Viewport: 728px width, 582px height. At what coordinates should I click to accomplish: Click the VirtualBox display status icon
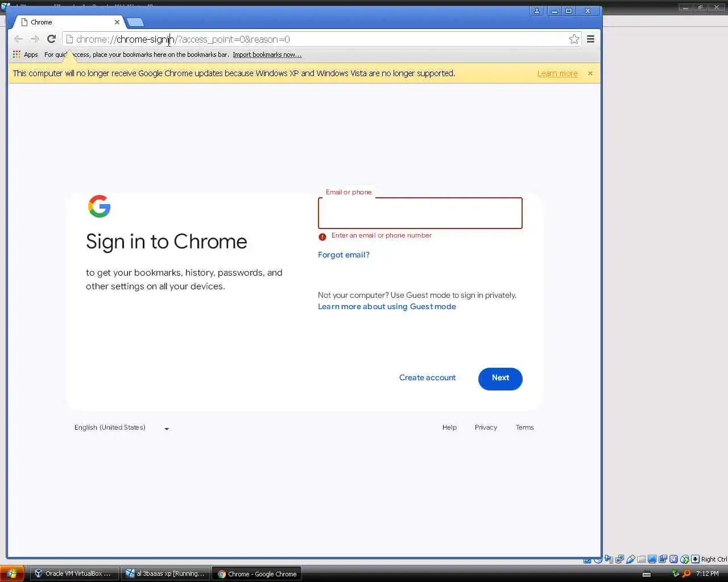(x=652, y=559)
